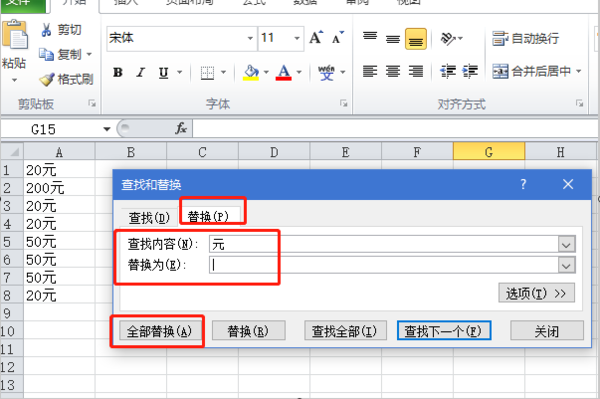The height and width of the screenshot is (399, 600).
Task: Click the Paste clipboard icon
Action: [15, 35]
